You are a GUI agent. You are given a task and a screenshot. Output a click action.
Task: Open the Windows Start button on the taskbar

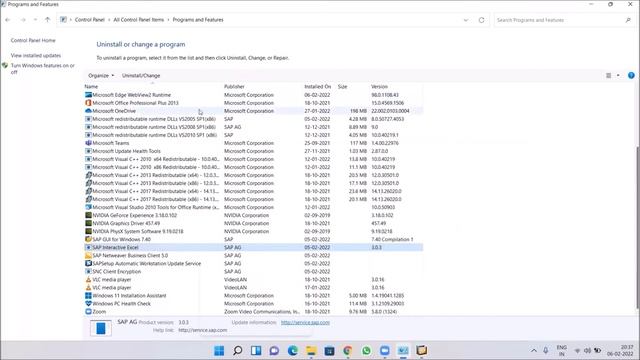(x=219, y=351)
